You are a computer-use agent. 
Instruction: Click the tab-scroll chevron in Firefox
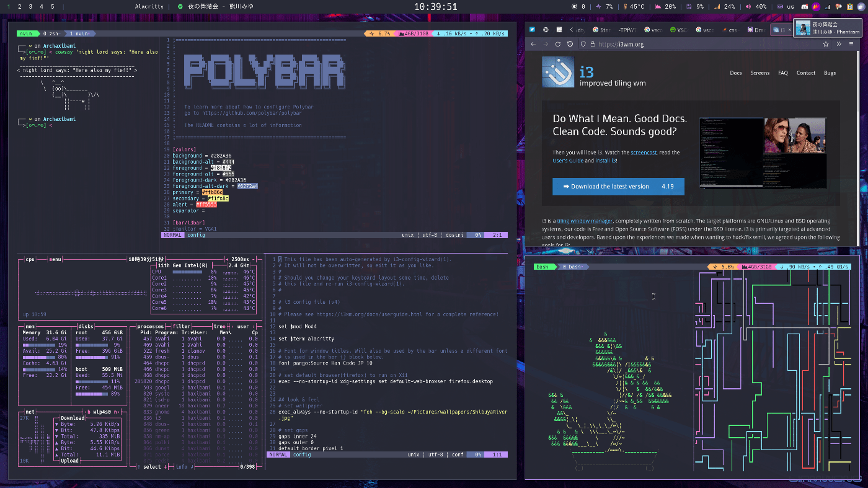click(571, 29)
